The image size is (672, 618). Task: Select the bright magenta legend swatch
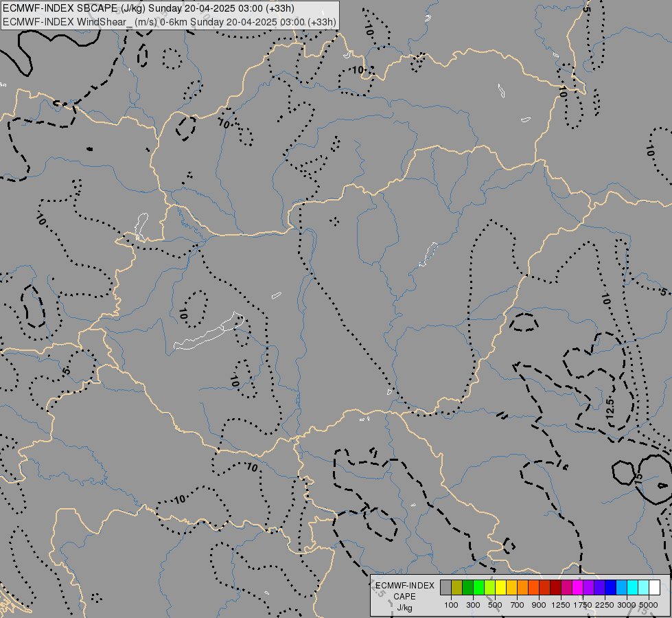[x=578, y=587]
